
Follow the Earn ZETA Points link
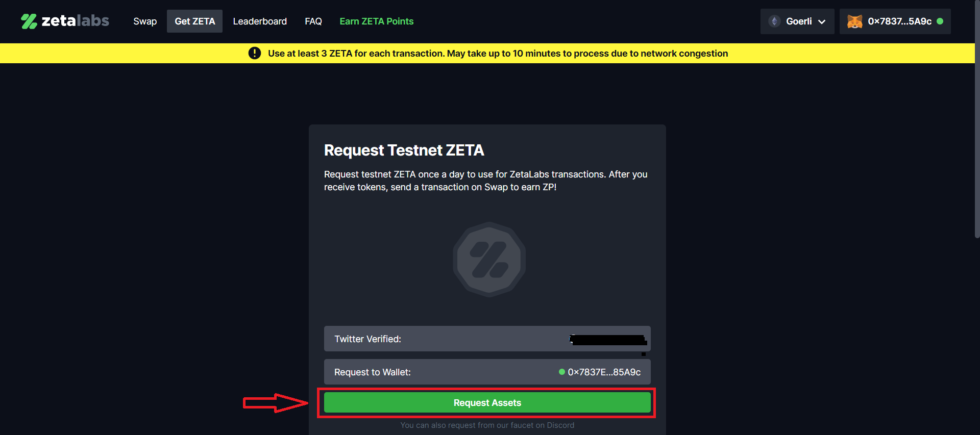[377, 21]
